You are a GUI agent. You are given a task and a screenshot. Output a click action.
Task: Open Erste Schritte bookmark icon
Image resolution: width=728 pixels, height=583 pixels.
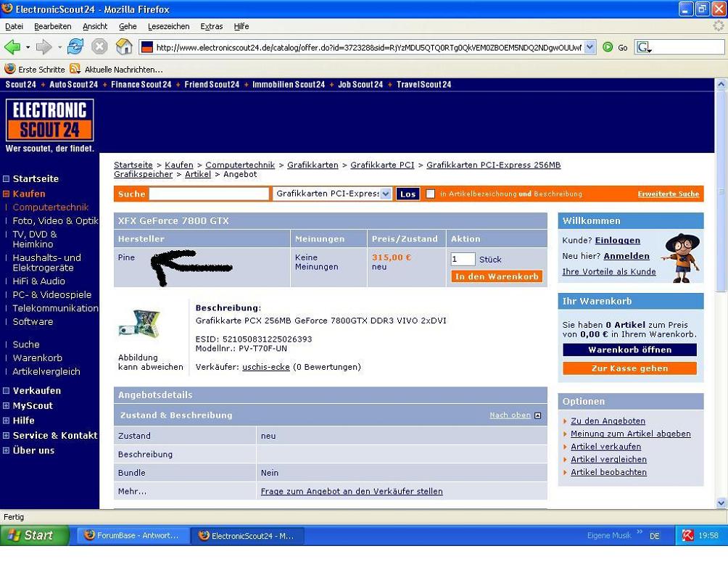pyautogui.click(x=9, y=69)
